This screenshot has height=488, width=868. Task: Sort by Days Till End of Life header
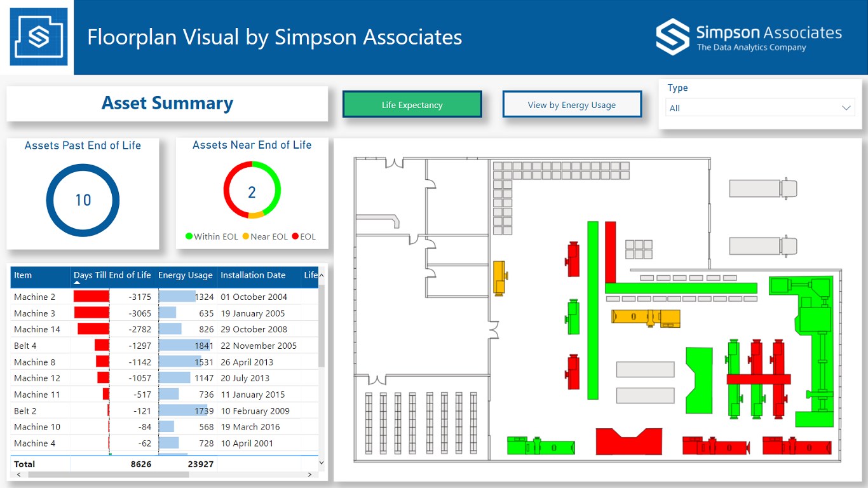112,275
